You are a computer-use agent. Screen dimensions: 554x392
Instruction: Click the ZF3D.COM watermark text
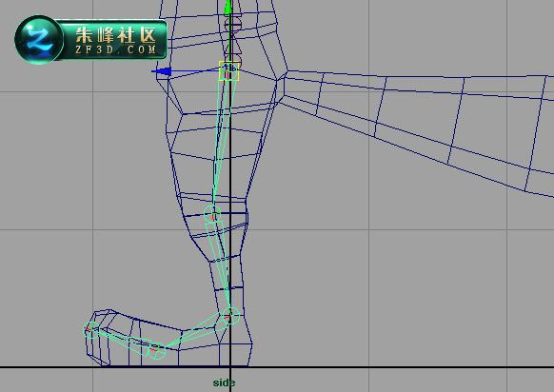116,49
